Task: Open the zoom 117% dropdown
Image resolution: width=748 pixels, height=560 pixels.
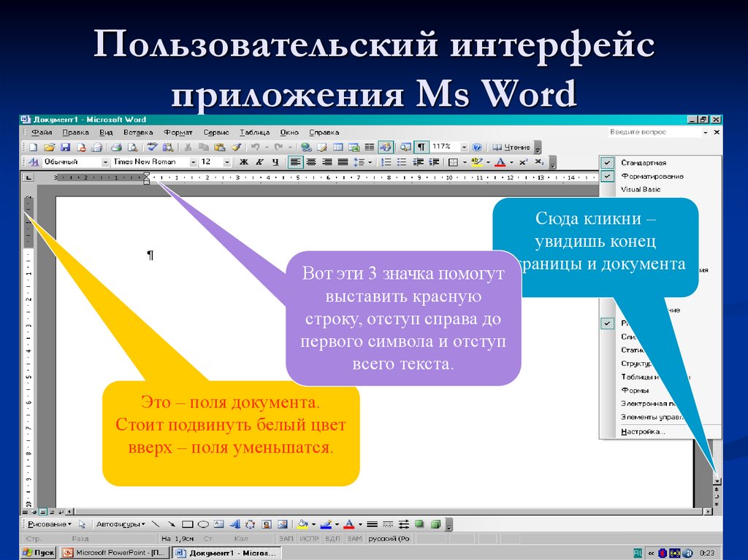Action: [x=462, y=147]
